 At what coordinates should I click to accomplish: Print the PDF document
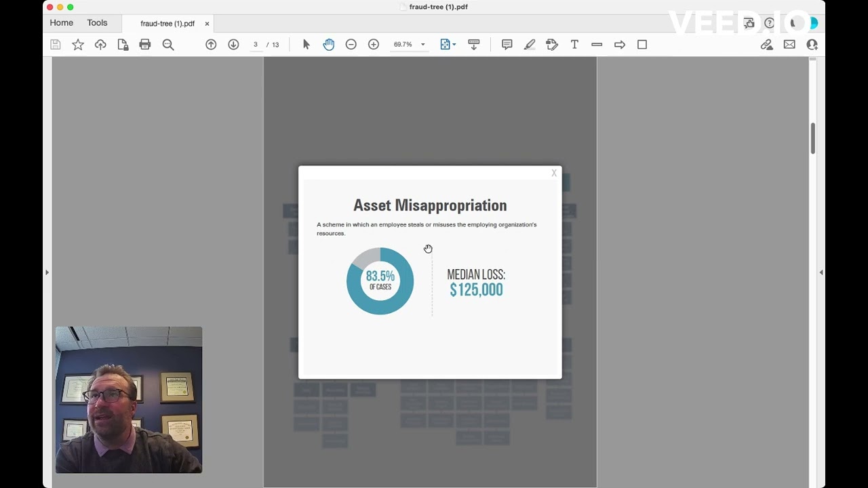(145, 45)
